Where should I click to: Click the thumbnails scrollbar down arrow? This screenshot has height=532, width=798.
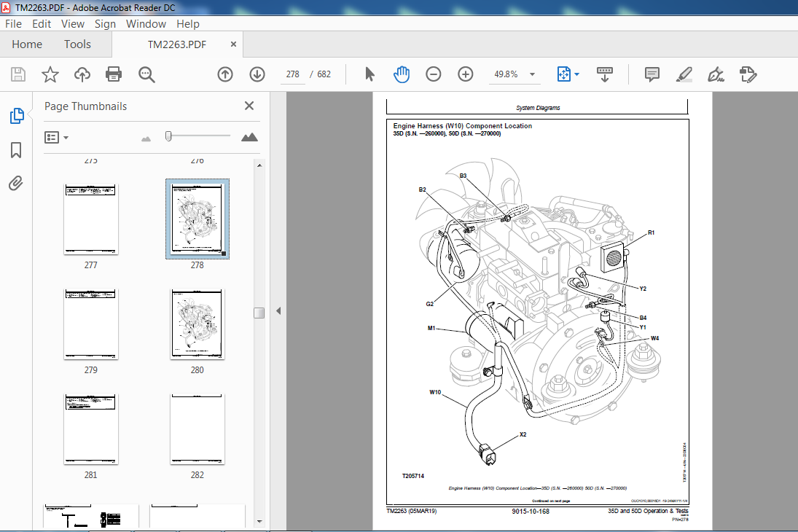(259, 521)
